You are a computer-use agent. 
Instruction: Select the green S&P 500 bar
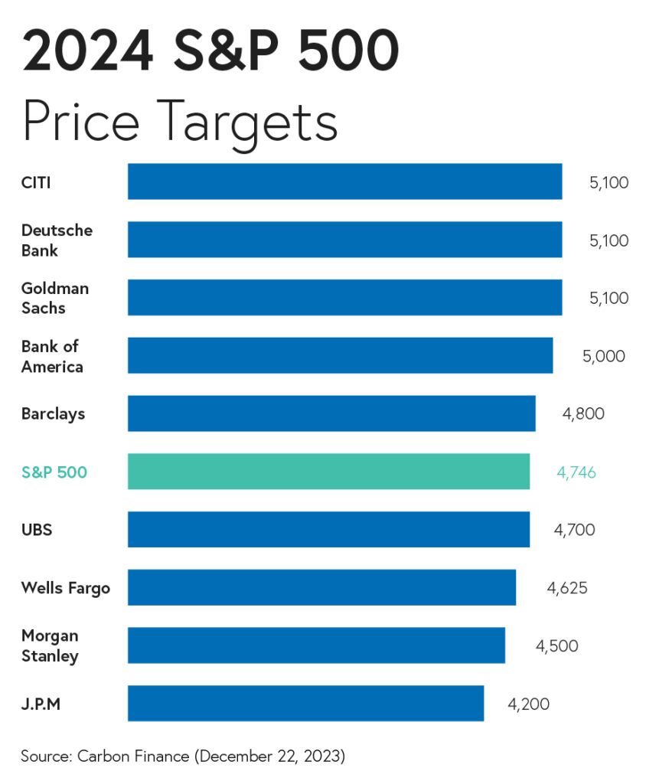coord(329,472)
